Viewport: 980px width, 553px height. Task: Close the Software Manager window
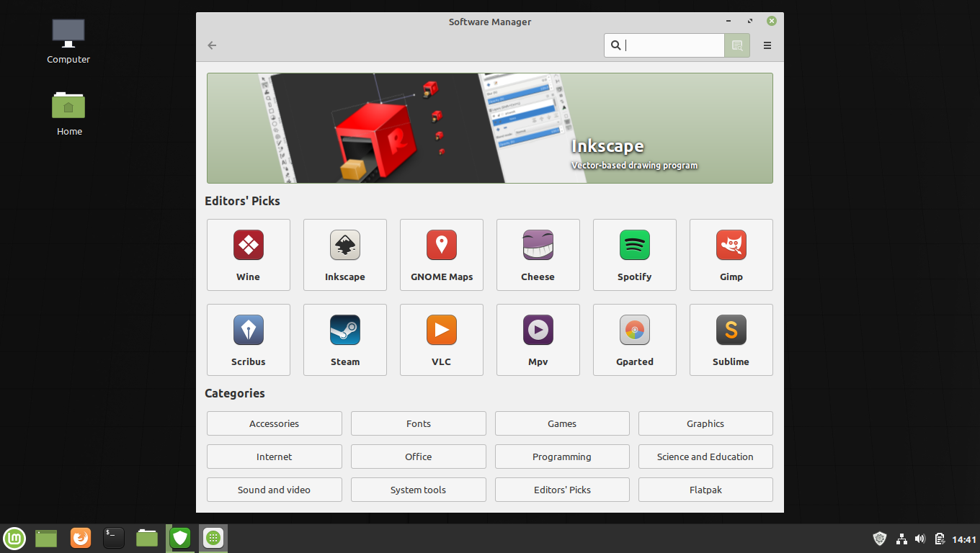pos(772,22)
